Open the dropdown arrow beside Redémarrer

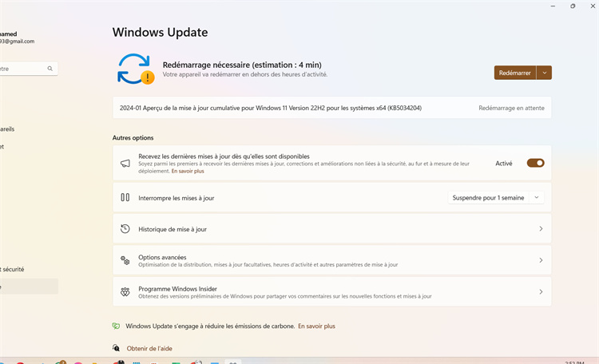coord(545,73)
